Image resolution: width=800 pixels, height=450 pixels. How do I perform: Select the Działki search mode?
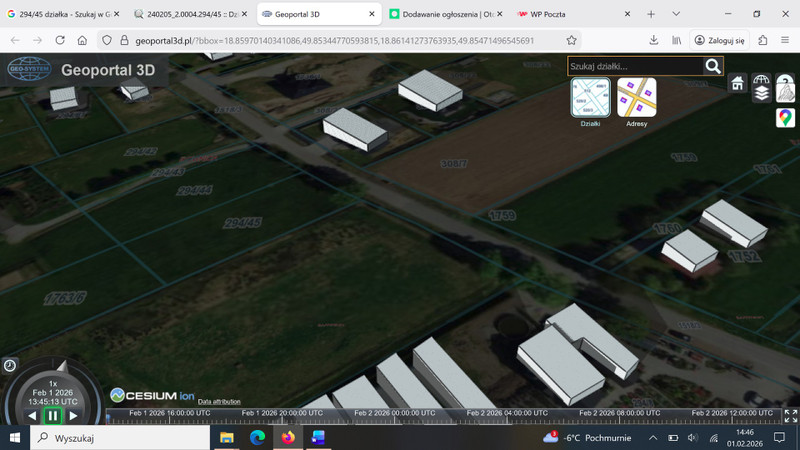[590, 98]
